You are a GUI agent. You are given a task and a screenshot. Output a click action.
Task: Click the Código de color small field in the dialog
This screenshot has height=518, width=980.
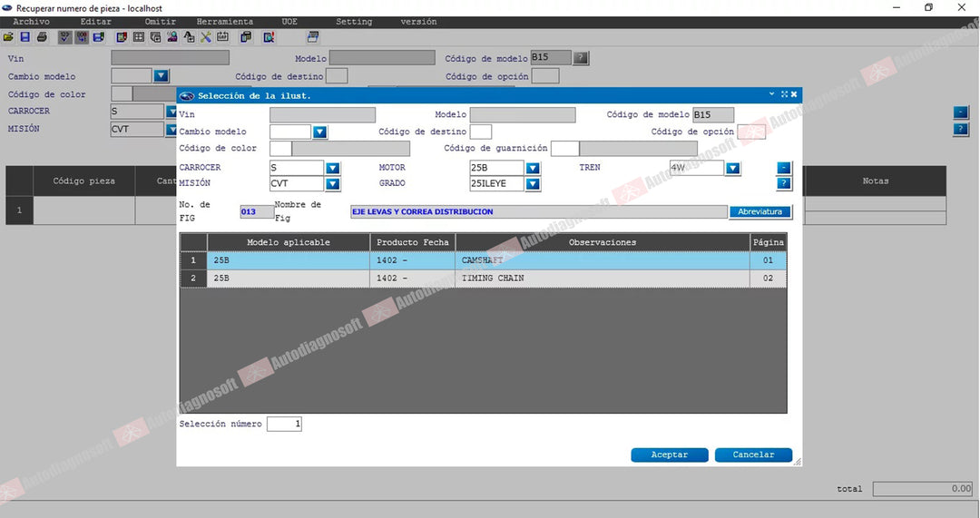pyautogui.click(x=280, y=149)
